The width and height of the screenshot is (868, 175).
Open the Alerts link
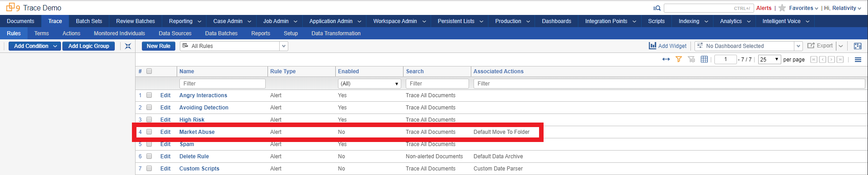(x=764, y=8)
